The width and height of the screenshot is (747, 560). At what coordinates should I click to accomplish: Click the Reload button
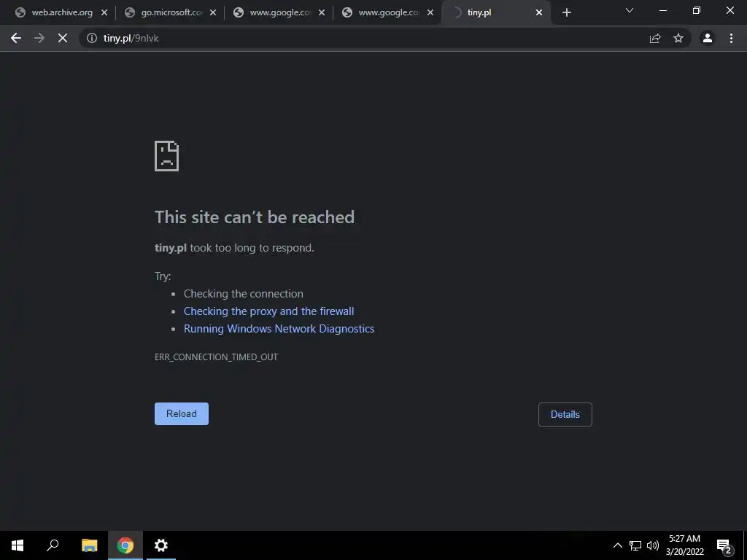click(x=182, y=414)
